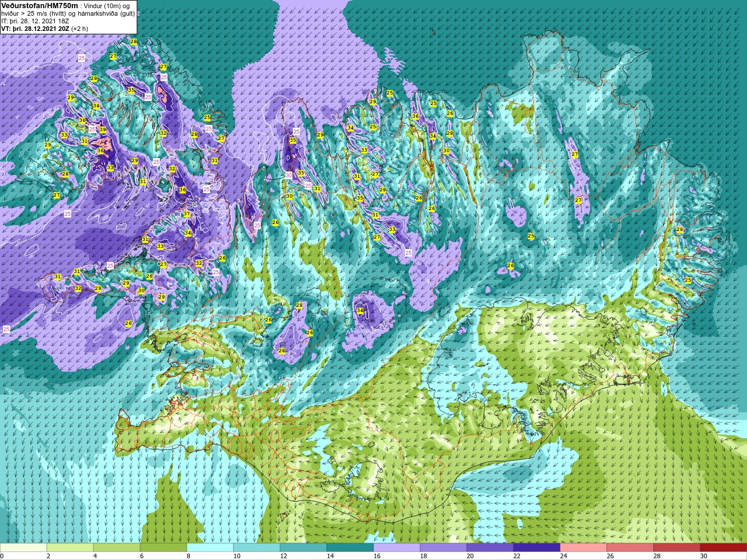747x560 pixels.
Task: Click the light pink 24–26 legend swatch
Action: pyautogui.click(x=584, y=548)
